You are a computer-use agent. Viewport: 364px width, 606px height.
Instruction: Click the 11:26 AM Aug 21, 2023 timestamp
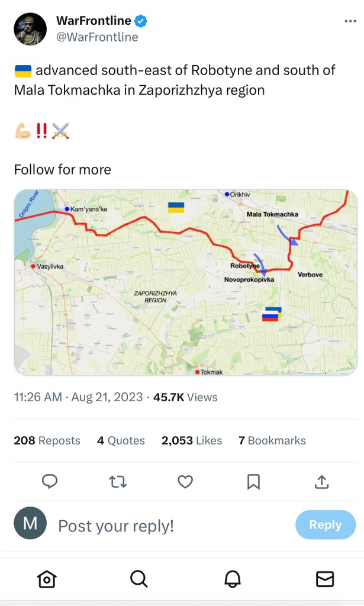[78, 397]
